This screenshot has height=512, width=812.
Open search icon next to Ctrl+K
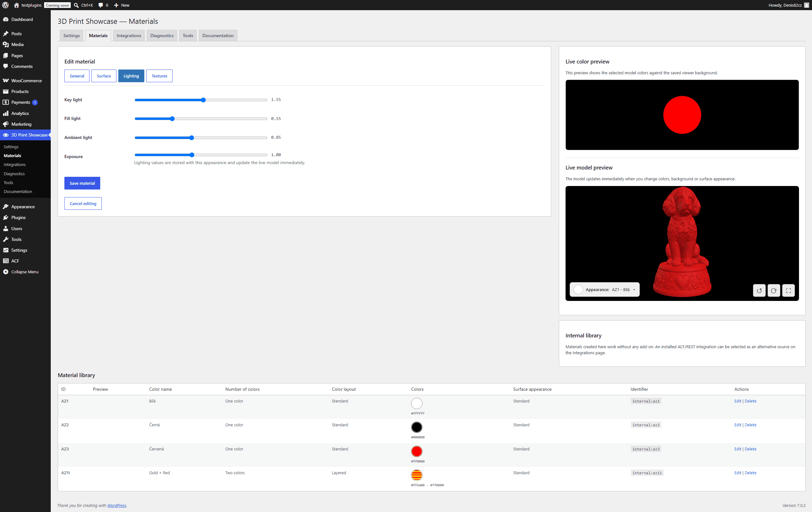coord(76,5)
